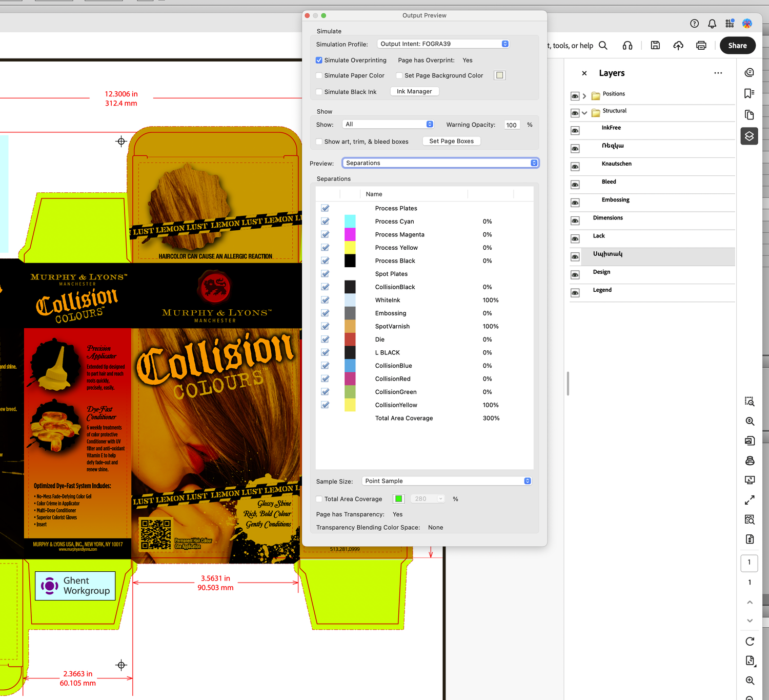Screen dimensions: 769x700
Task: Open the Layers panel icon in right sidebar
Action: tap(749, 136)
